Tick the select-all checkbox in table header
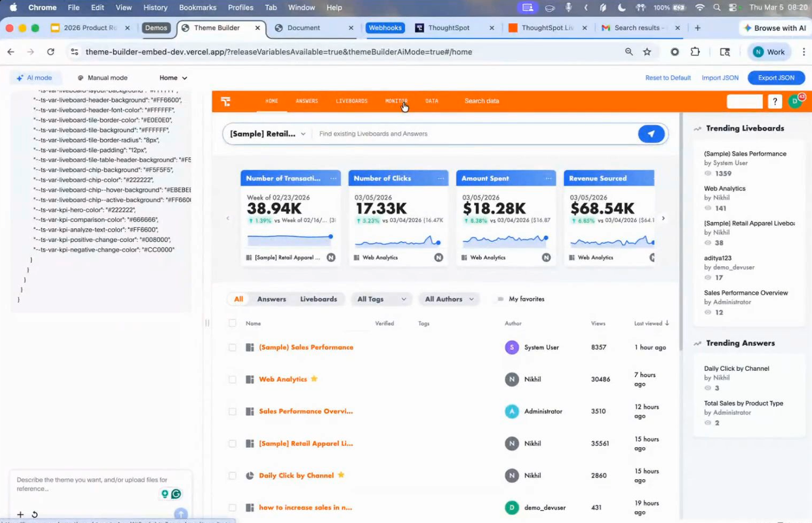The width and height of the screenshot is (812, 523). click(x=232, y=323)
